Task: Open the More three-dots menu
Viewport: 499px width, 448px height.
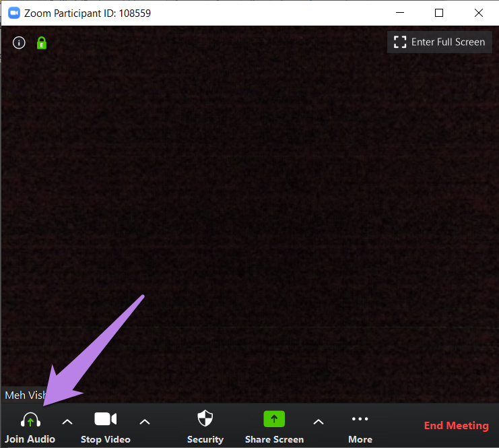Action: tap(360, 419)
